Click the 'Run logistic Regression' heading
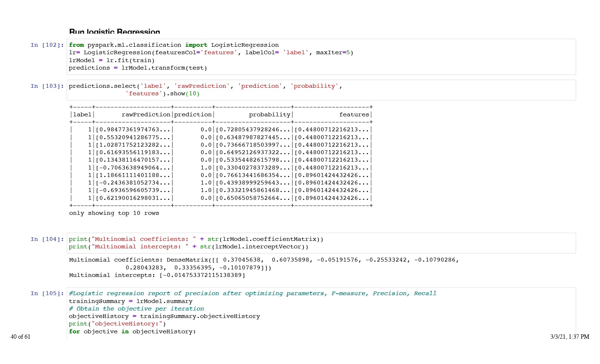This screenshot has height=364, width=600. tap(114, 31)
